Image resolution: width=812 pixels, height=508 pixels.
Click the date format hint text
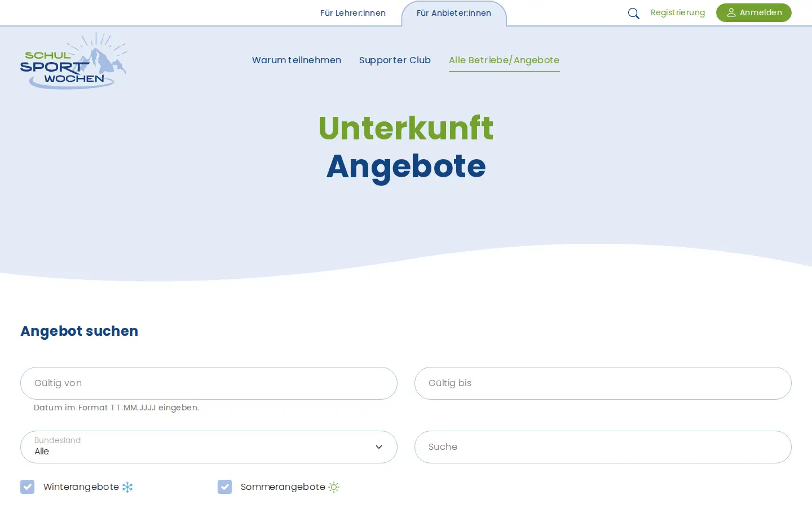116,408
